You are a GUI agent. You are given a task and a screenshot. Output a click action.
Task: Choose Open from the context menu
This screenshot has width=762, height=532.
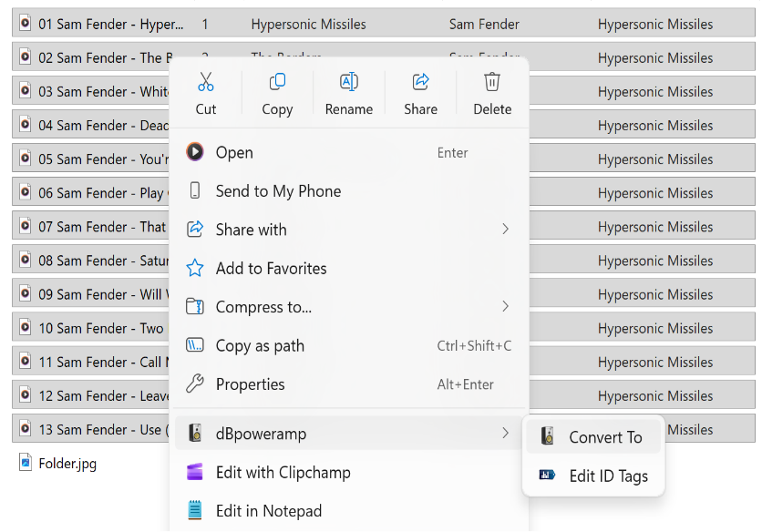pyautogui.click(x=349, y=152)
